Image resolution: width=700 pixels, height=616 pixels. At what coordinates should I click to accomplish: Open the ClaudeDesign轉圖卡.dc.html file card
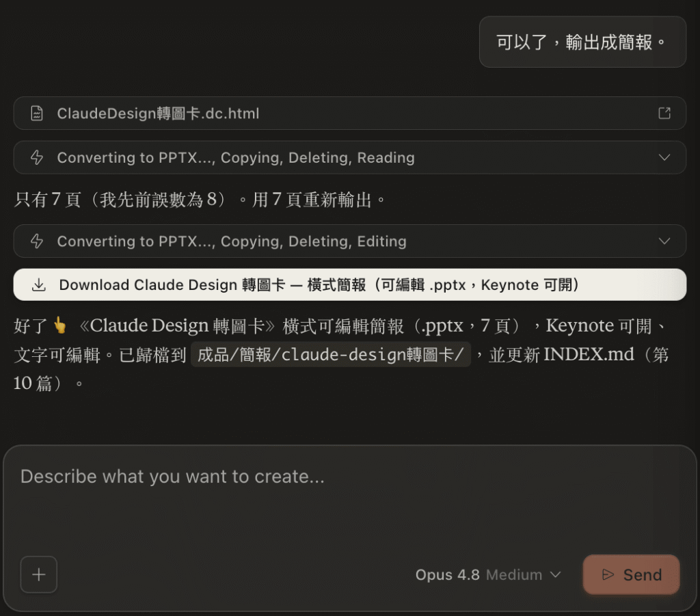click(x=349, y=113)
